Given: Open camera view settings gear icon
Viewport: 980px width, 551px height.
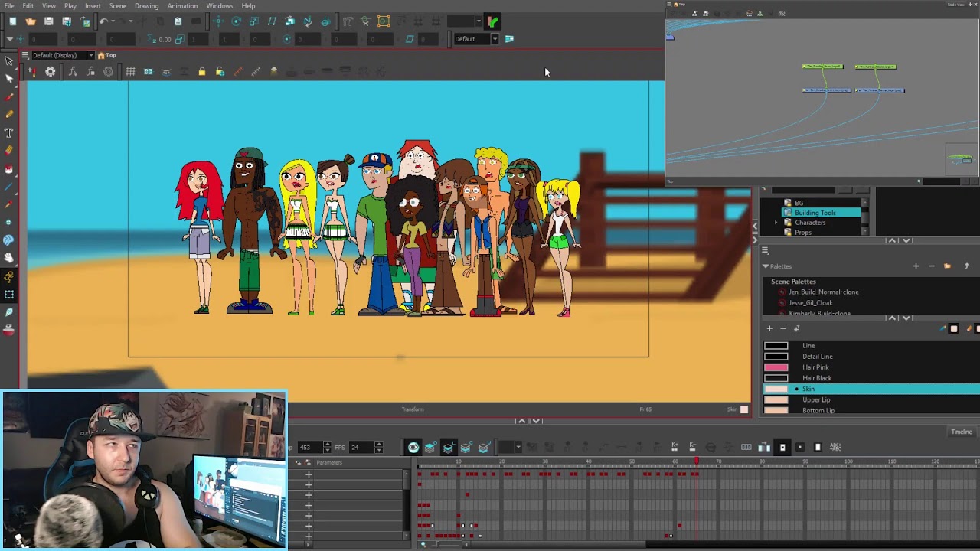Looking at the screenshot, I should click(51, 72).
